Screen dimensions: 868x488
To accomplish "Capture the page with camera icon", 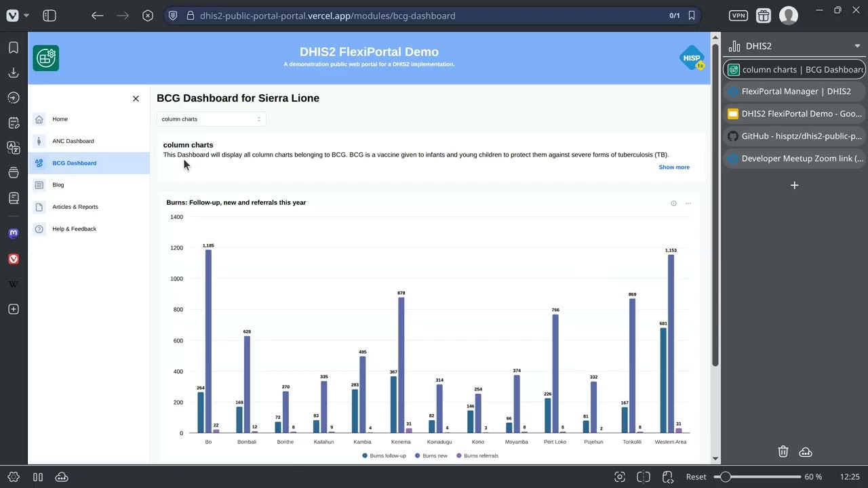I will 619,477.
